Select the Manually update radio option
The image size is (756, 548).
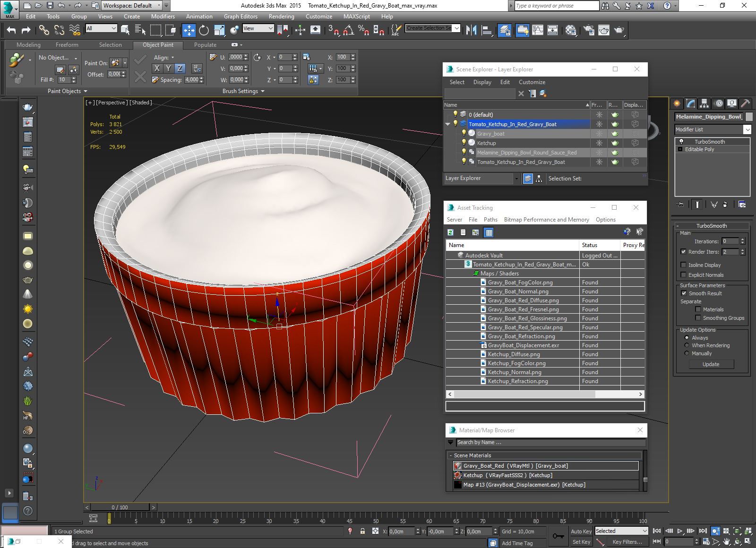(x=687, y=353)
